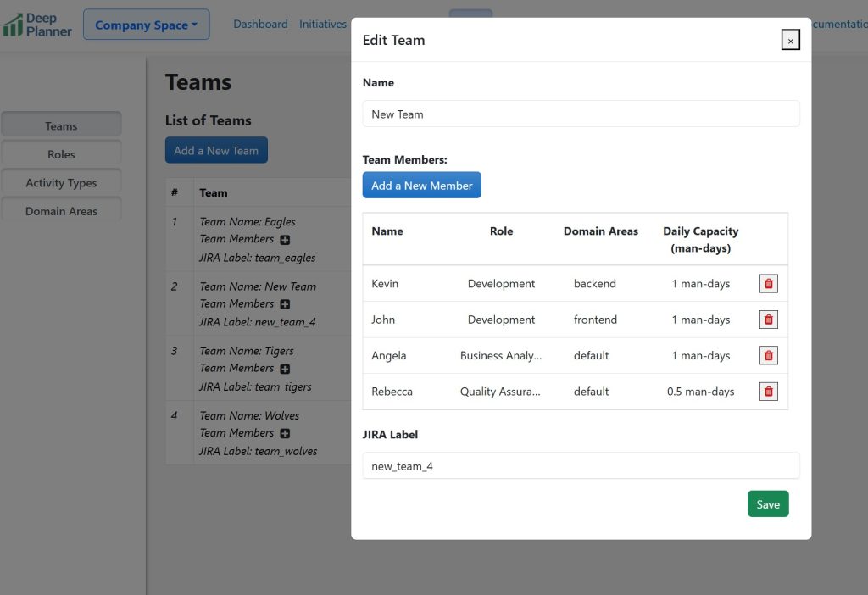Viewport: 868px width, 595px height.
Task: Click the team Name input field
Action: [581, 114]
